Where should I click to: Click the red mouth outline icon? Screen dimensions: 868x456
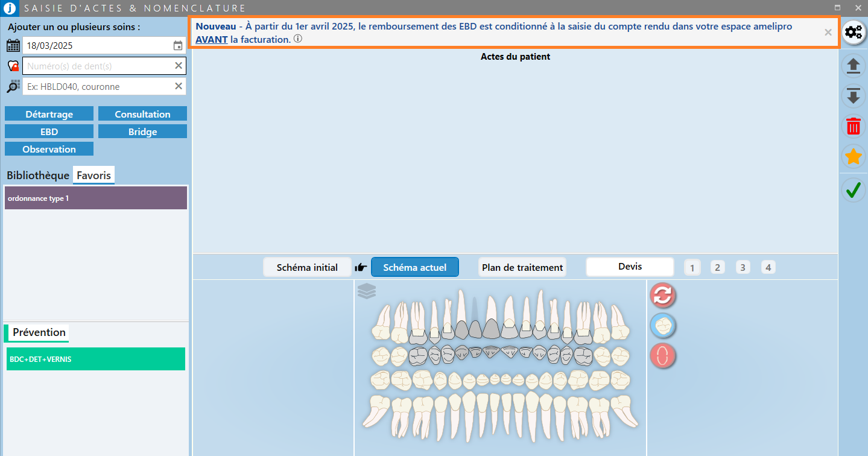coord(662,356)
